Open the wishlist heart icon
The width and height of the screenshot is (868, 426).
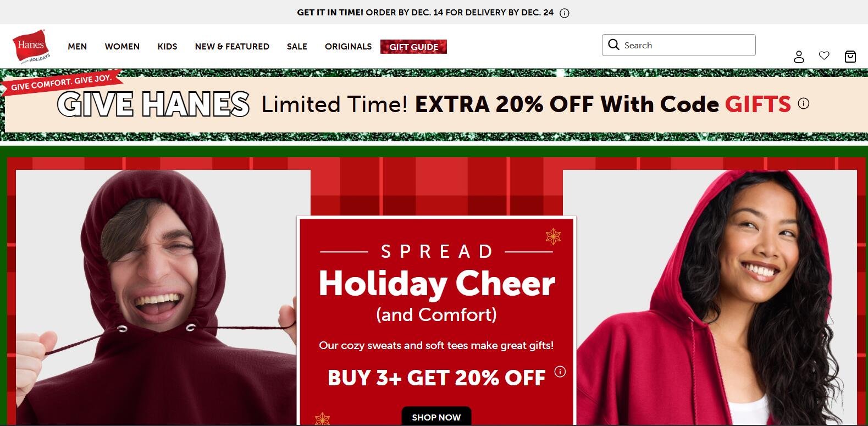click(824, 56)
